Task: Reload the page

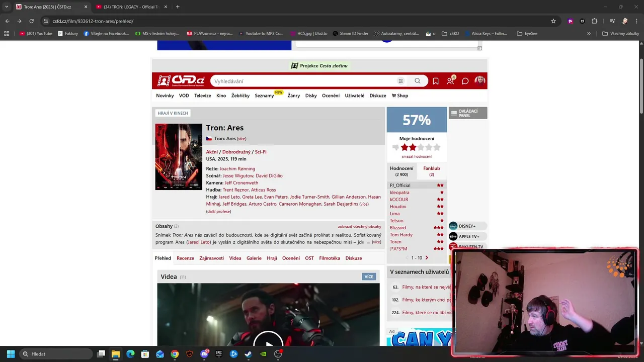Action: click(31, 21)
